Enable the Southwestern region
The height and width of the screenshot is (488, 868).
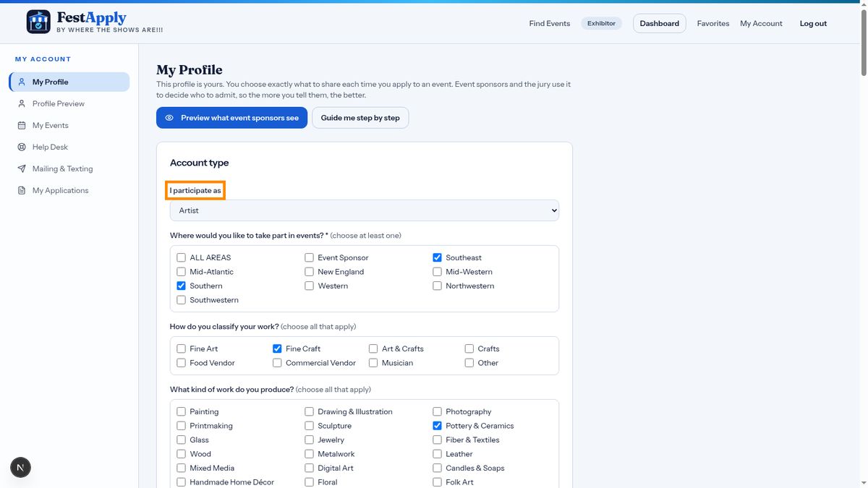coord(182,300)
